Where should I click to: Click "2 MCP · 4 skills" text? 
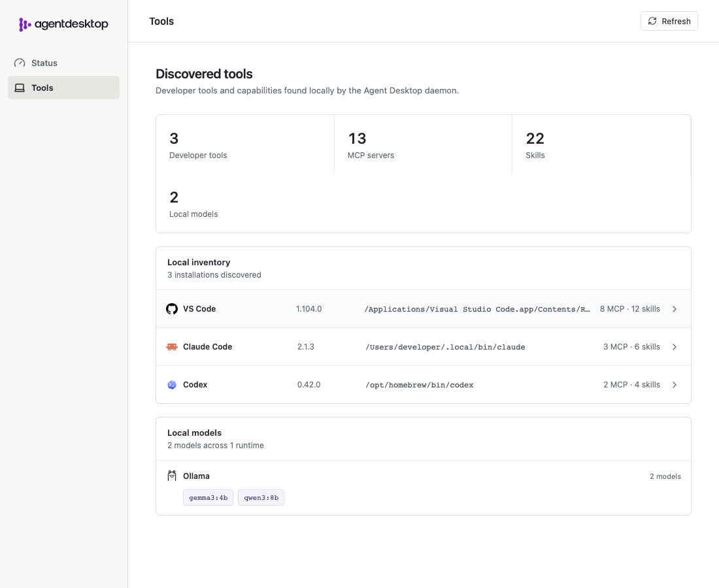pos(631,385)
